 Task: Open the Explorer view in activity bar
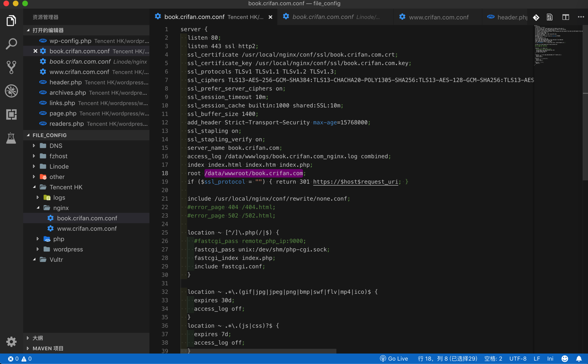(11, 21)
